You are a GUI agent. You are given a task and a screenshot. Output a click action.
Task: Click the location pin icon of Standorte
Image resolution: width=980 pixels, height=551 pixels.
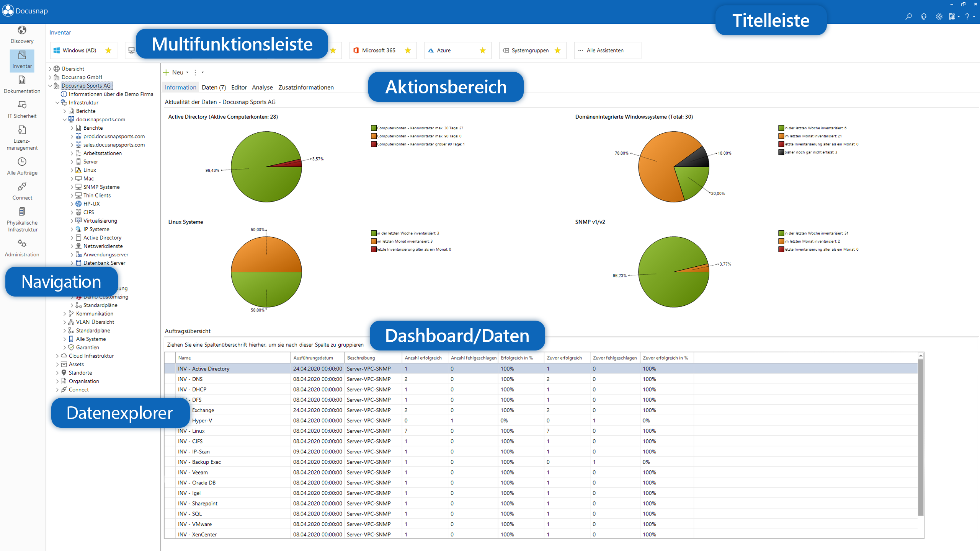click(x=64, y=373)
